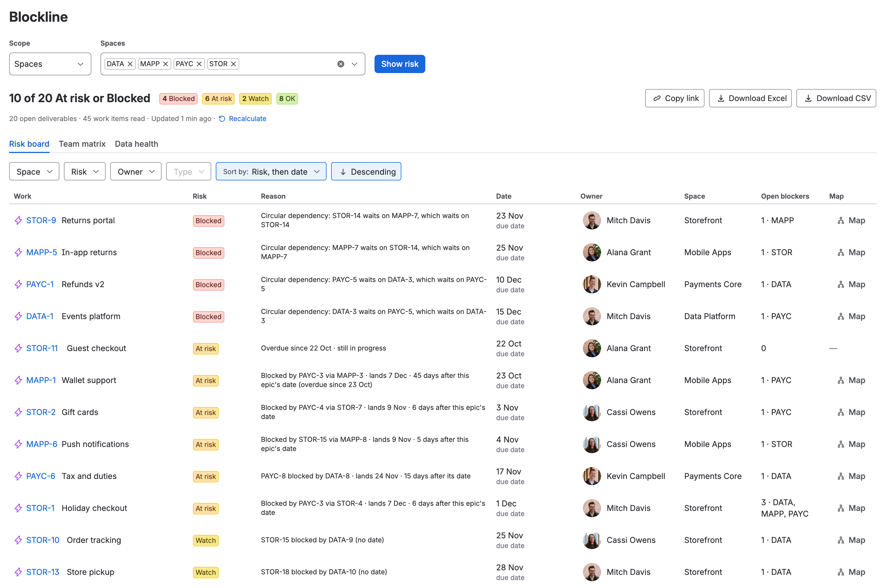Click the 2 Watch status badge
This screenshot has height=588, width=886.
tap(255, 99)
